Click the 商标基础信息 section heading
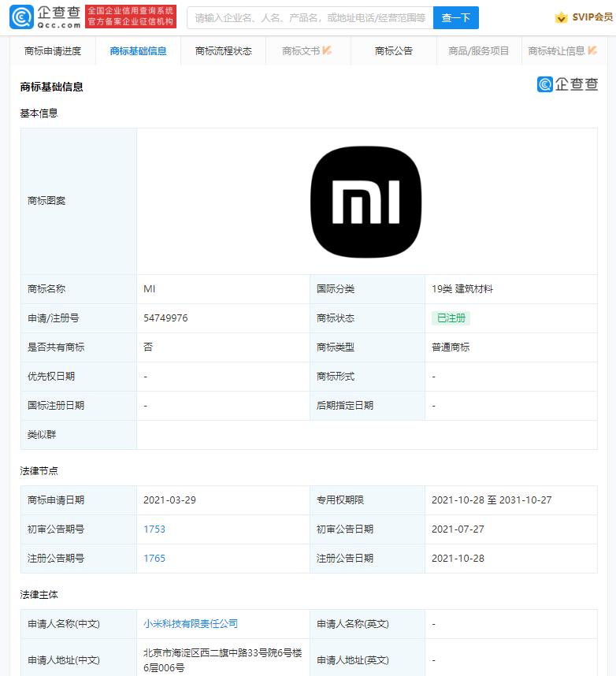The width and height of the screenshot is (616, 676). point(51,87)
